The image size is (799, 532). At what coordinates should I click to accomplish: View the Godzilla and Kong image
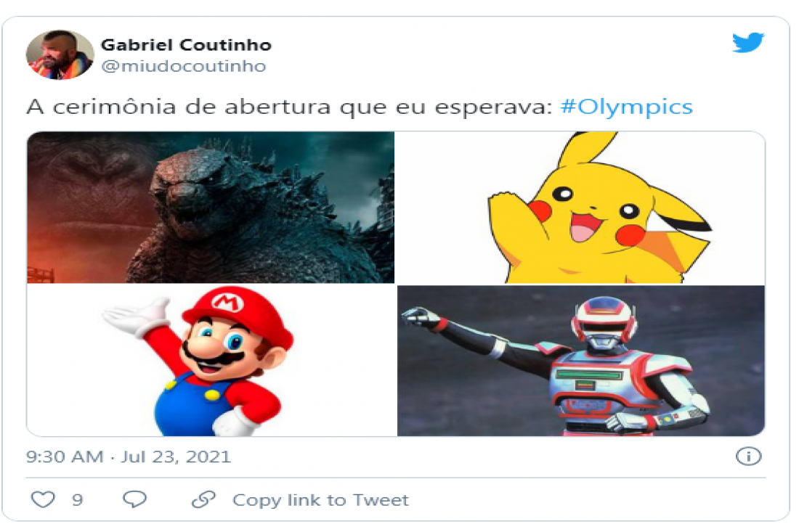[211, 207]
